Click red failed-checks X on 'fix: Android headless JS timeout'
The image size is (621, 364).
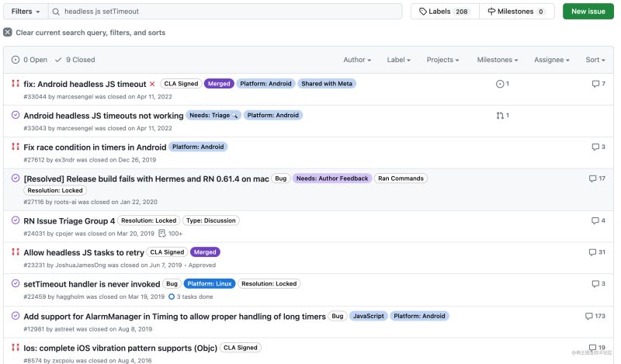152,84
